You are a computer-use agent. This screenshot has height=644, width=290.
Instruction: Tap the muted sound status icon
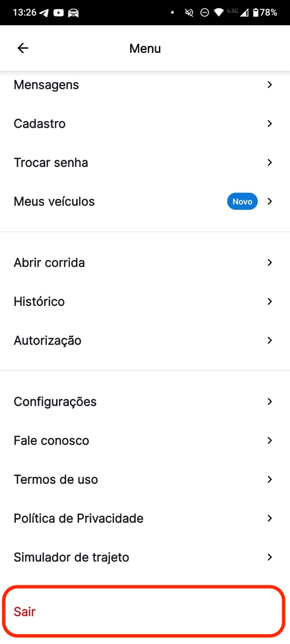[189, 13]
